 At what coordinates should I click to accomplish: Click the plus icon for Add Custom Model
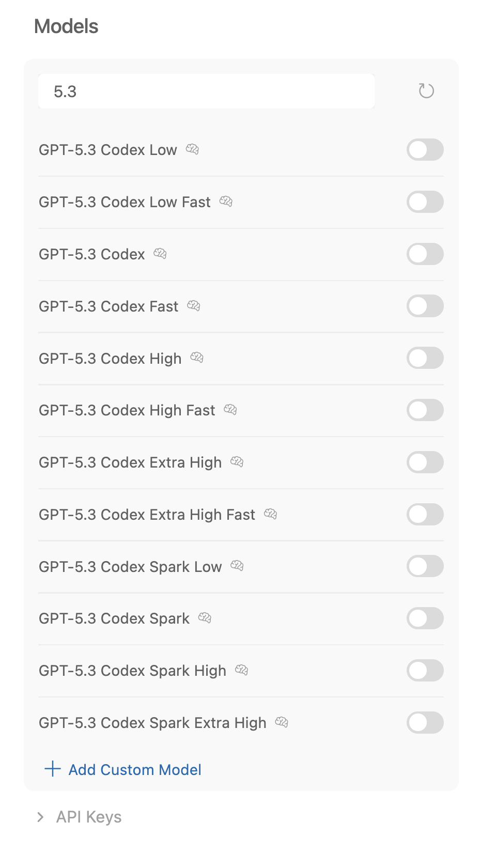53,769
